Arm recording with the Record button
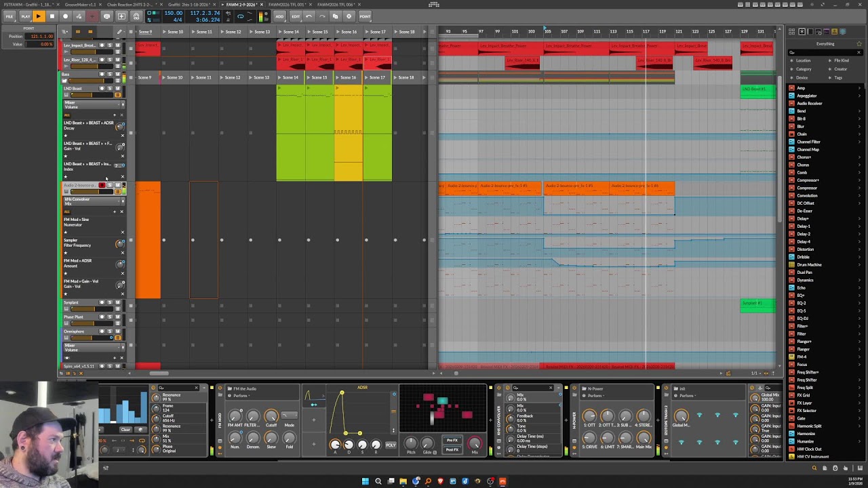 click(65, 16)
